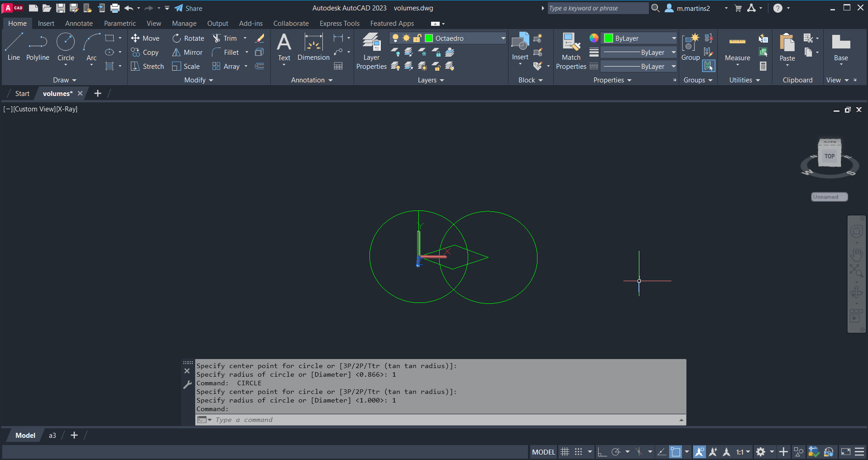
Task: Activate the Circle drawing tool
Action: coord(66,48)
